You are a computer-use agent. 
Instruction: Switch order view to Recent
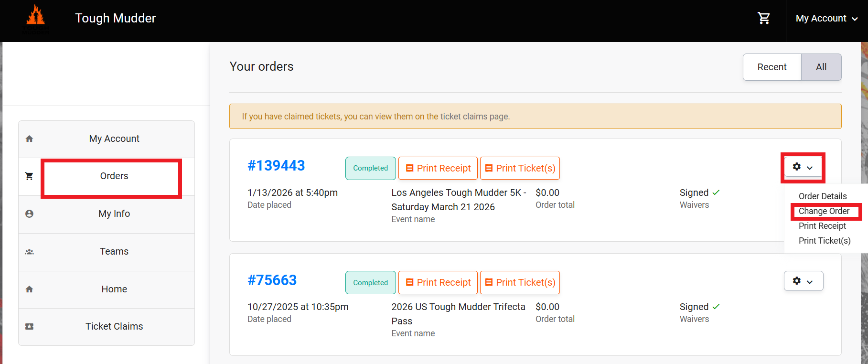point(772,67)
